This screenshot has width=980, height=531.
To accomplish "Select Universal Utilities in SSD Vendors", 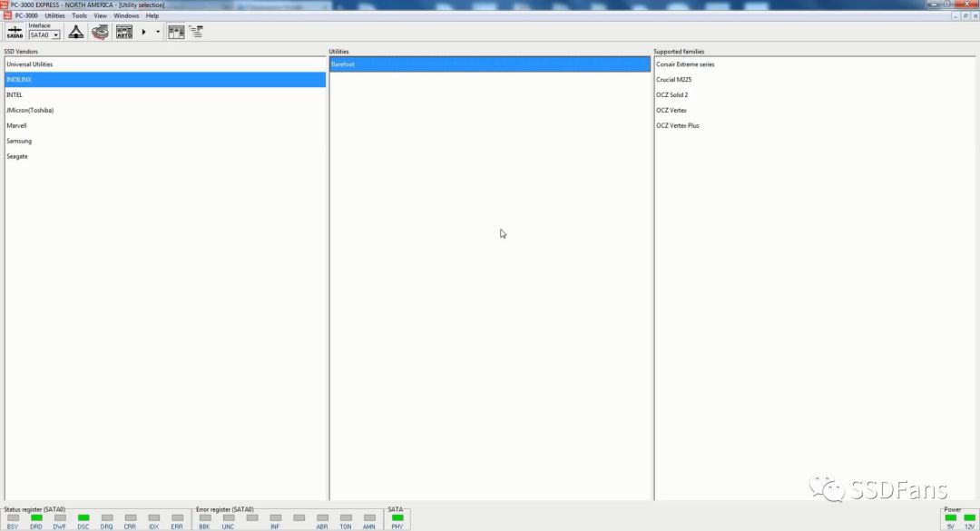I will 165,64.
